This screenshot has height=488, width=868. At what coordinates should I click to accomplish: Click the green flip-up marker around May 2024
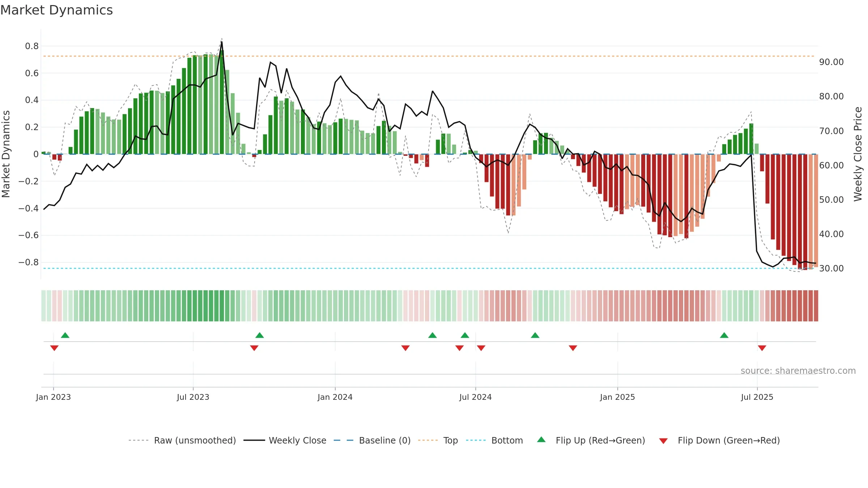click(433, 335)
